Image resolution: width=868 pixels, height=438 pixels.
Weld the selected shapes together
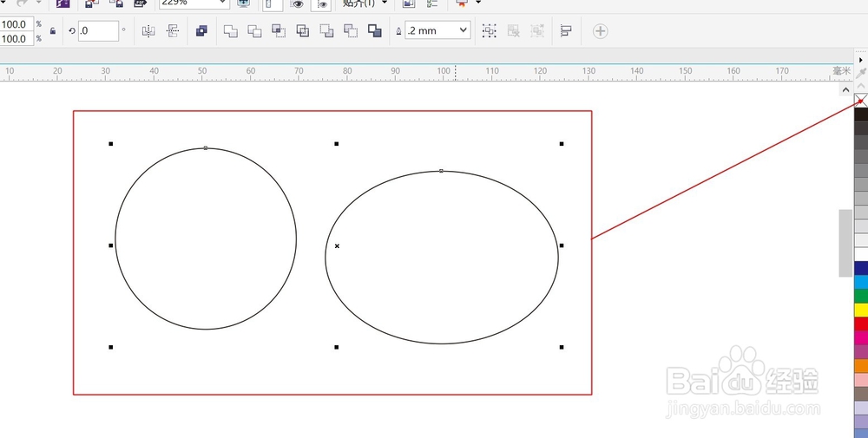pyautogui.click(x=230, y=31)
